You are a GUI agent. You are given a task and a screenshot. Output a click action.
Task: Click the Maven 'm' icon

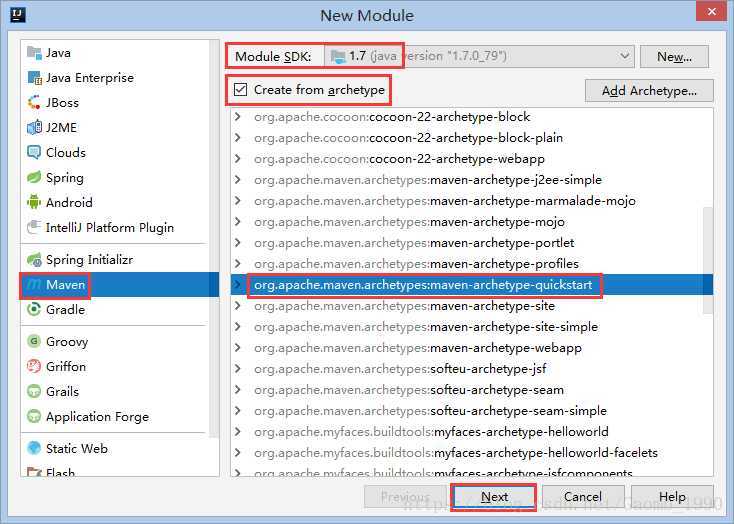pos(34,284)
